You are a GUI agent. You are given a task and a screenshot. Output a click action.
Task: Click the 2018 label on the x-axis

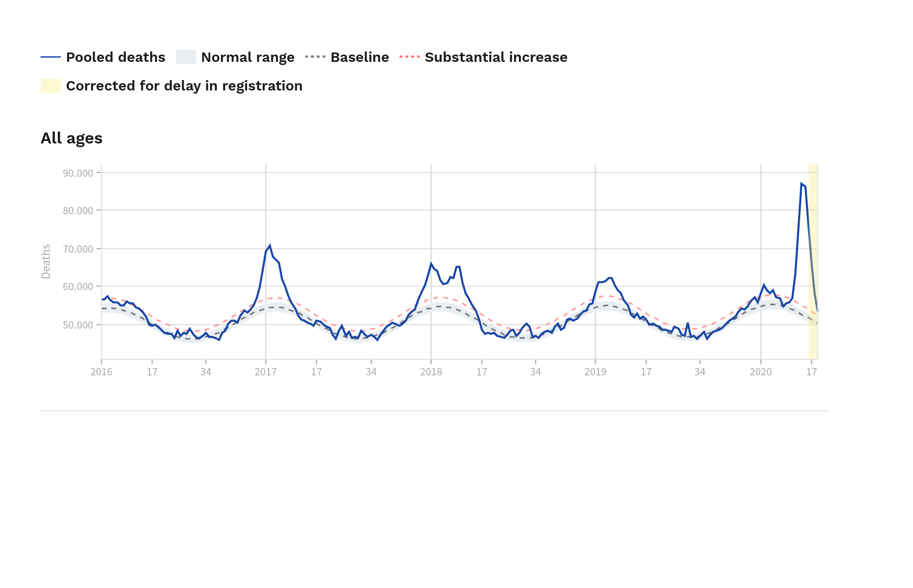coord(431,372)
